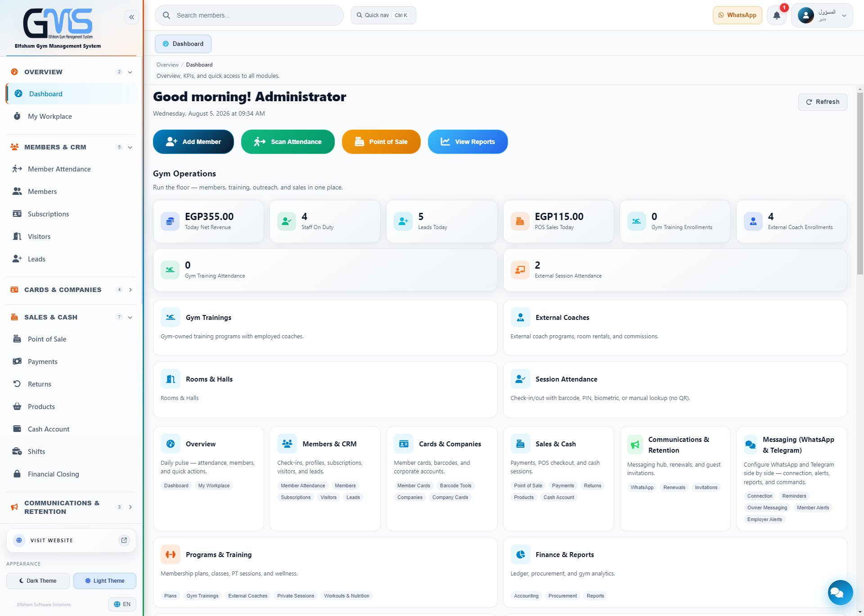Viewport: 864px width, 616px height.
Task: Expand the COMMUNICATIONS & RETENTION section
Action: (x=130, y=507)
